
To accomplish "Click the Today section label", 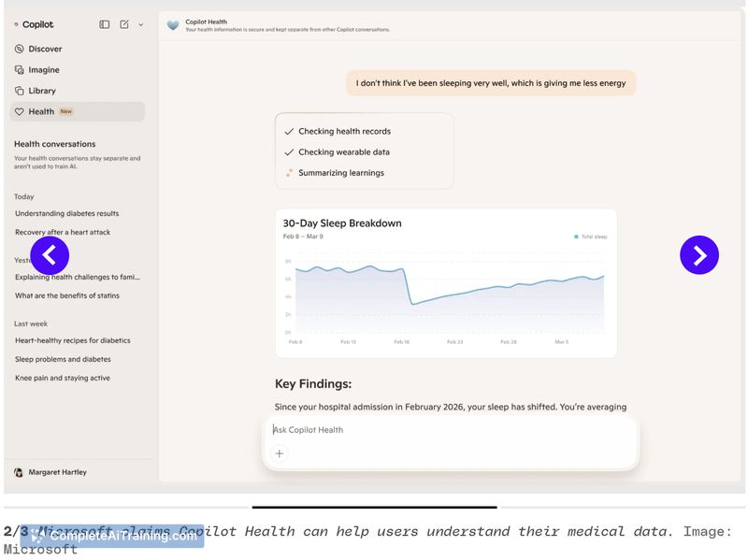I will point(24,196).
